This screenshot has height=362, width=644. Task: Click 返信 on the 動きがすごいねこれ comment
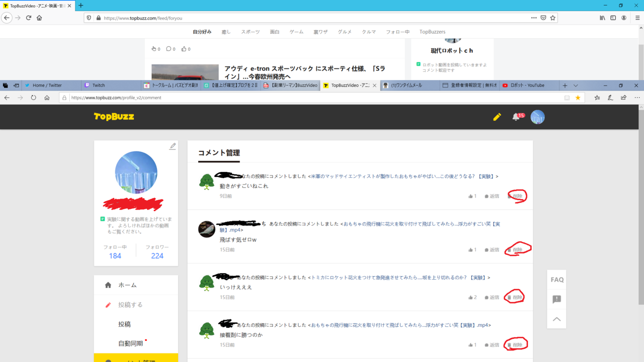(492, 196)
